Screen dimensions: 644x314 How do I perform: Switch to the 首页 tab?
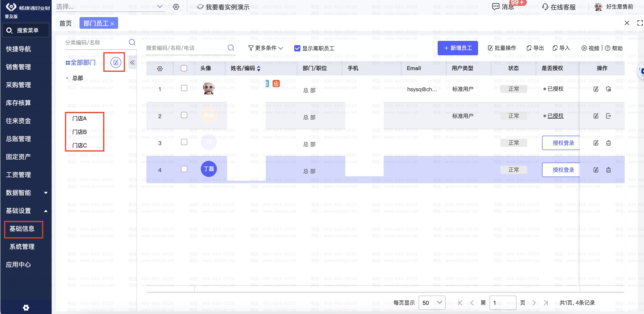65,23
